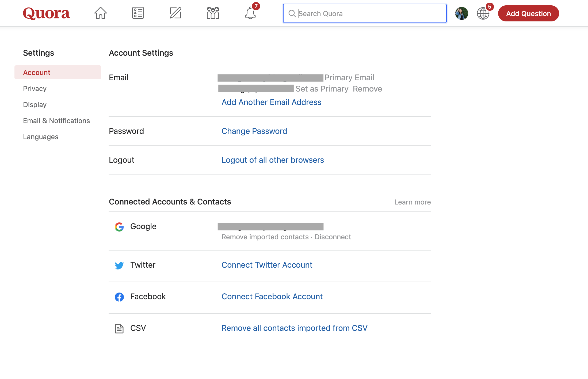Click the Quora logo
Screen dimensions: 588x379
46,13
